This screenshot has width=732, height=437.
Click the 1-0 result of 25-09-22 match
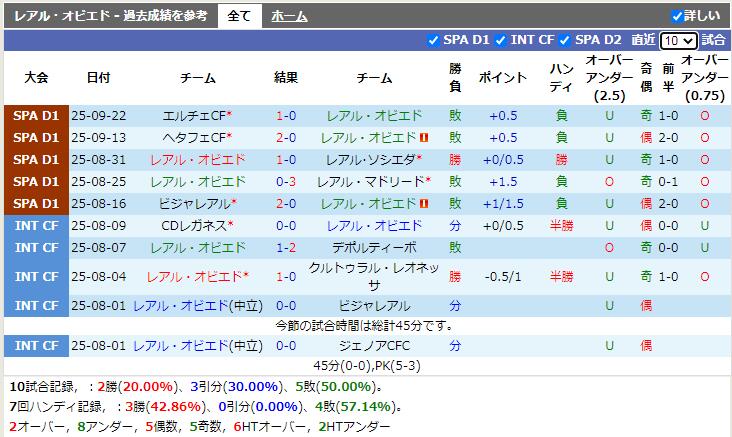286,116
